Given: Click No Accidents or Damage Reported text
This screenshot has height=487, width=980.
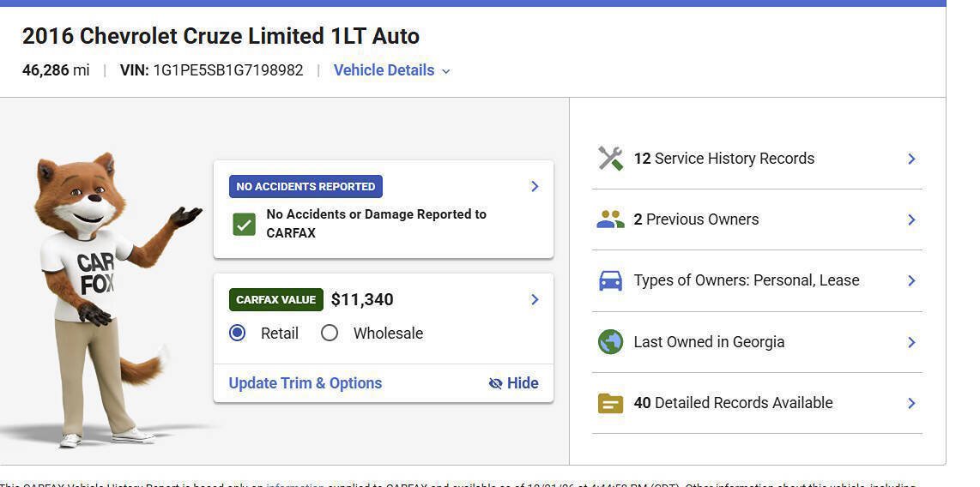Looking at the screenshot, I should pyautogui.click(x=376, y=224).
